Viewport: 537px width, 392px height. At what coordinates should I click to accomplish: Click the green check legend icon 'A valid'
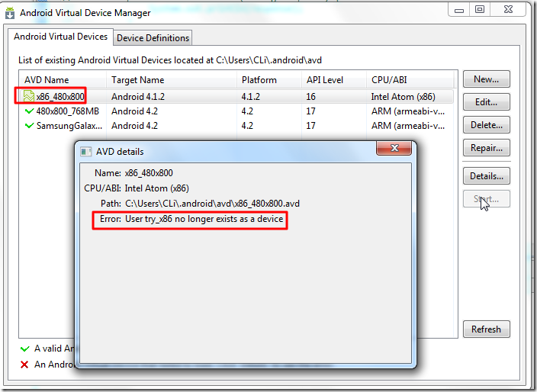24,349
